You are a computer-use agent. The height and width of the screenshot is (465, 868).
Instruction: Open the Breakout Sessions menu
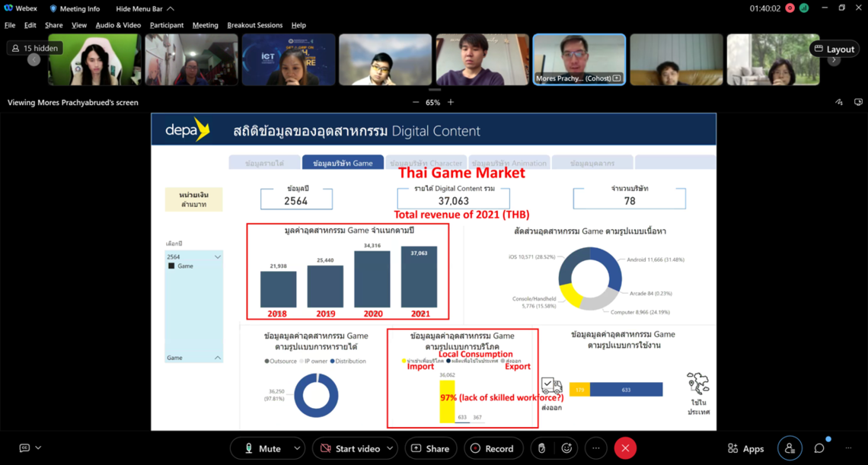tap(254, 25)
